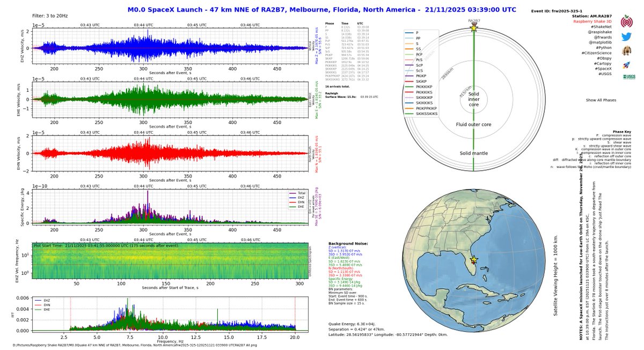Click the USGS logo
644x350 pixels.
629,77
